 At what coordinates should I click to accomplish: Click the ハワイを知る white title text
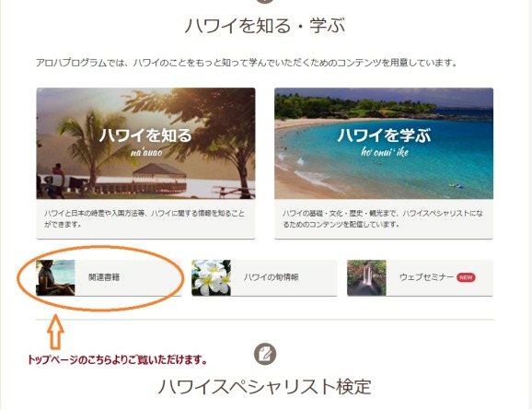[146, 135]
